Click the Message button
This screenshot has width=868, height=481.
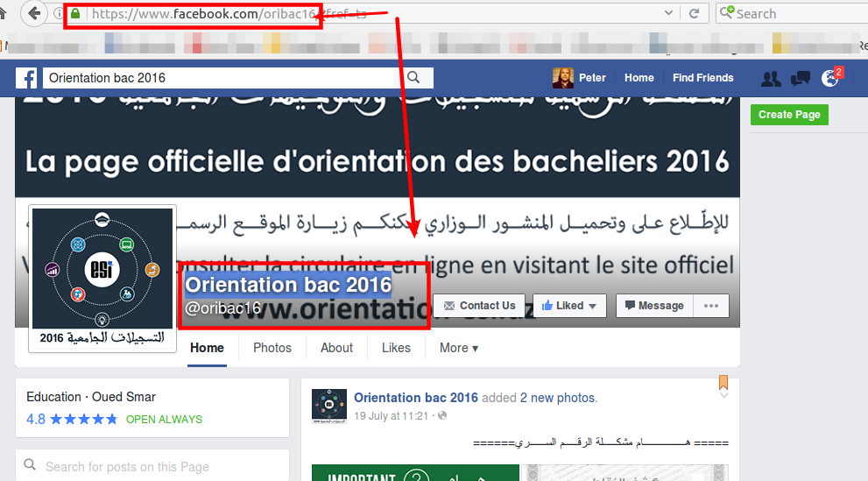tap(654, 306)
